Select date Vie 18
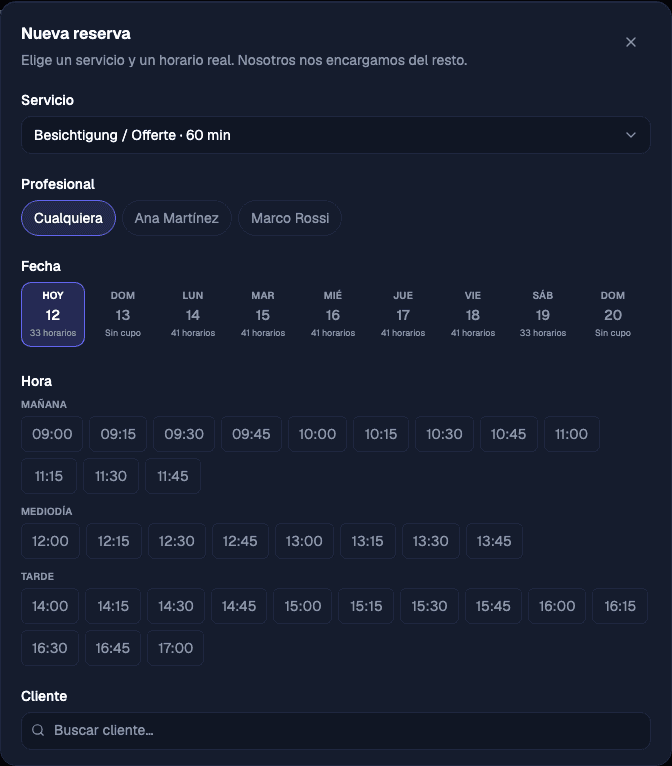The height and width of the screenshot is (766, 672). [473, 314]
